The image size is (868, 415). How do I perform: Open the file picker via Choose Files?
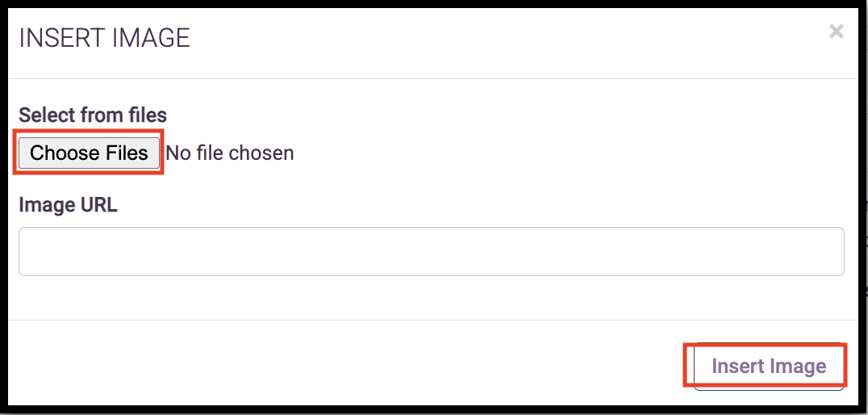[x=89, y=153]
